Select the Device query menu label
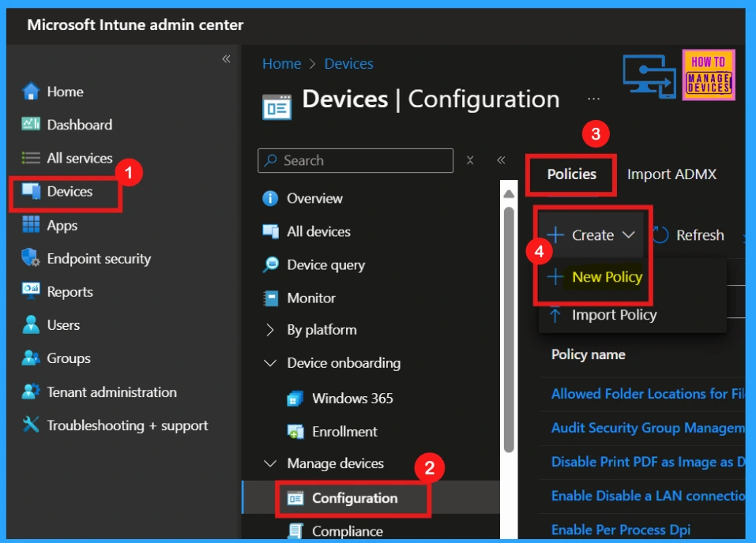This screenshot has width=756, height=543. tap(326, 265)
